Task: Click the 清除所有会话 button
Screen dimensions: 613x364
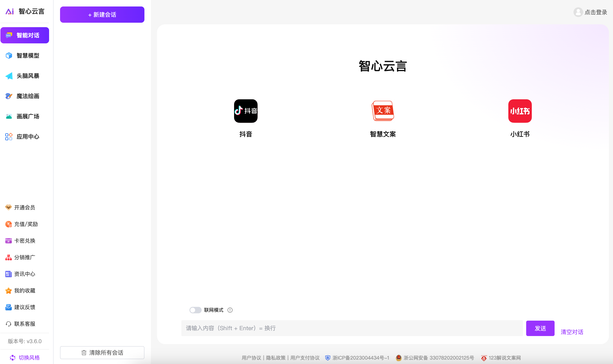Action: (x=102, y=352)
